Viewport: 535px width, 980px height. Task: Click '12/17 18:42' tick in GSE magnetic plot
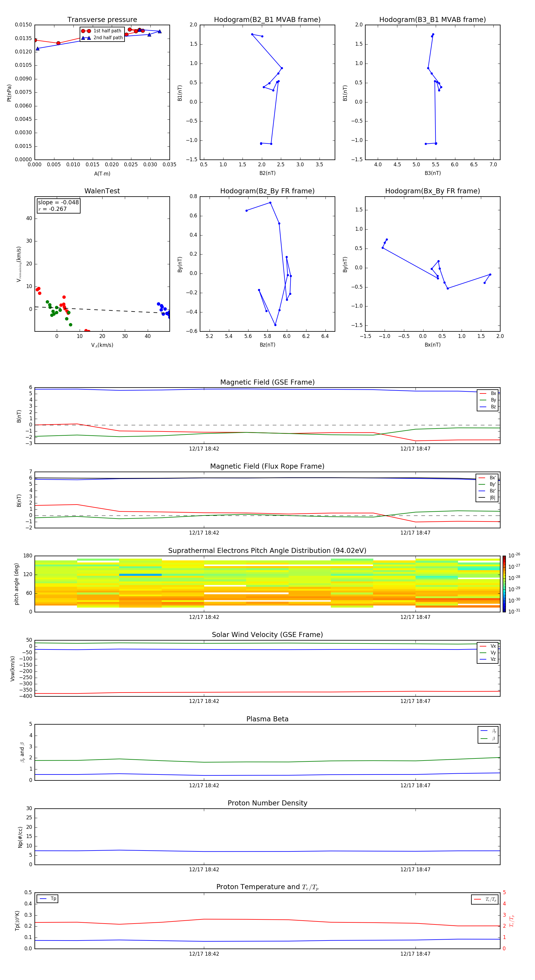click(x=204, y=449)
